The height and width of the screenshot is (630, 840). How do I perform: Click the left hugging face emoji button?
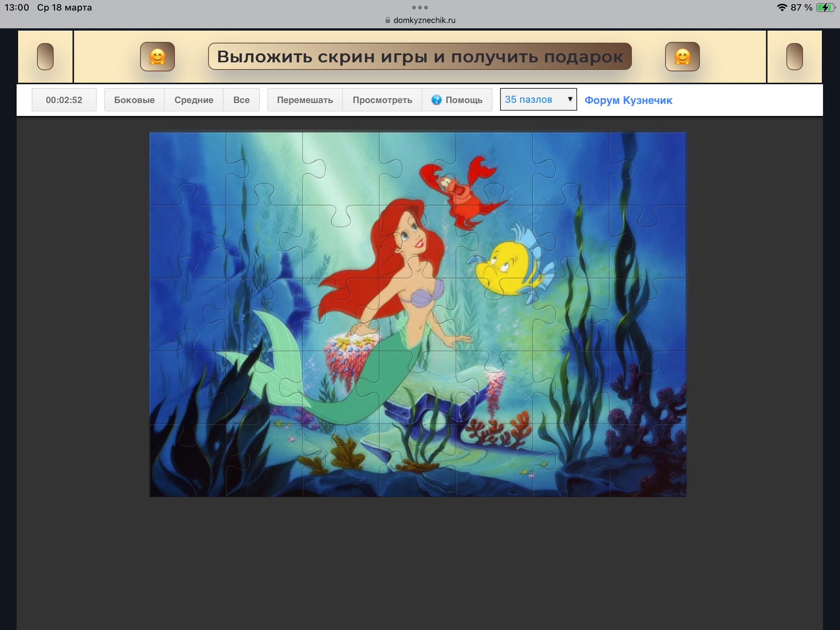tap(157, 57)
